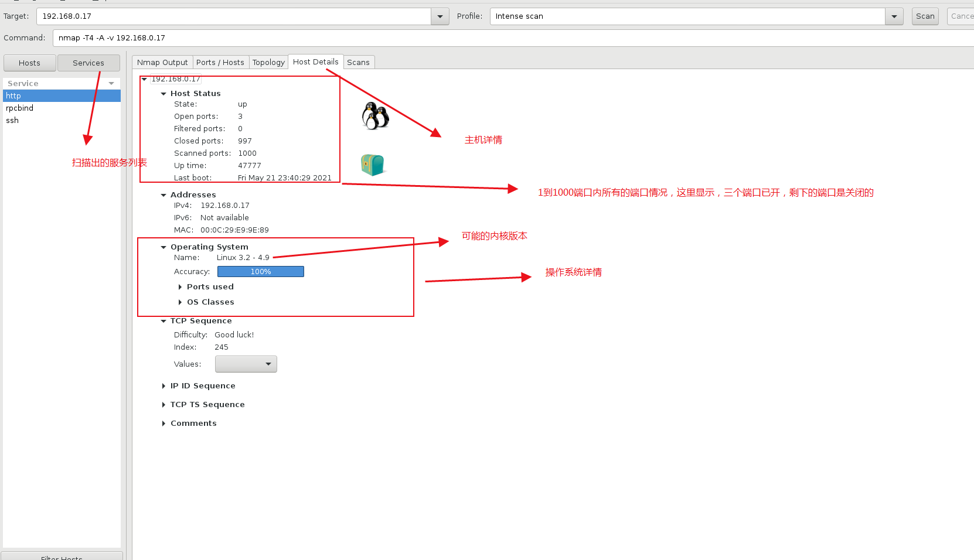974x560 pixels.
Task: Switch to the Nmap Output tab
Action: pos(162,62)
